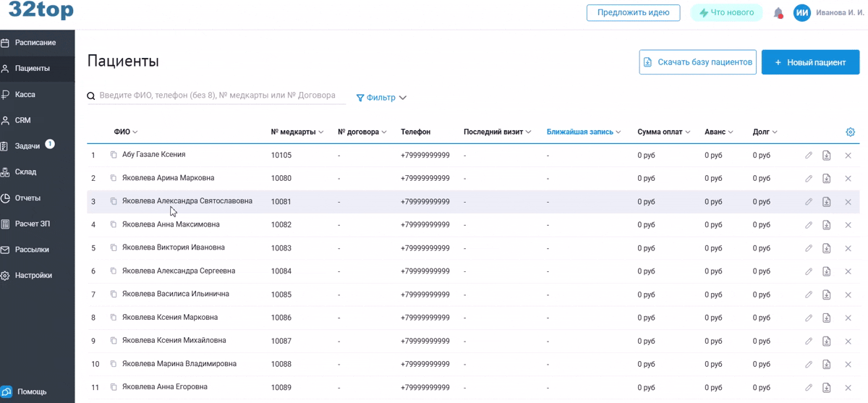
Task: Delete patient Яковлева Александра Сергеевна
Action: pyautogui.click(x=848, y=271)
